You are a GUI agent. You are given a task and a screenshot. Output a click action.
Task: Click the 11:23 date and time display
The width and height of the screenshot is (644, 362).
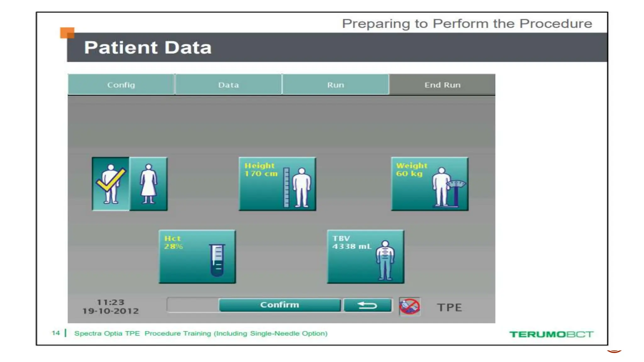tap(110, 306)
